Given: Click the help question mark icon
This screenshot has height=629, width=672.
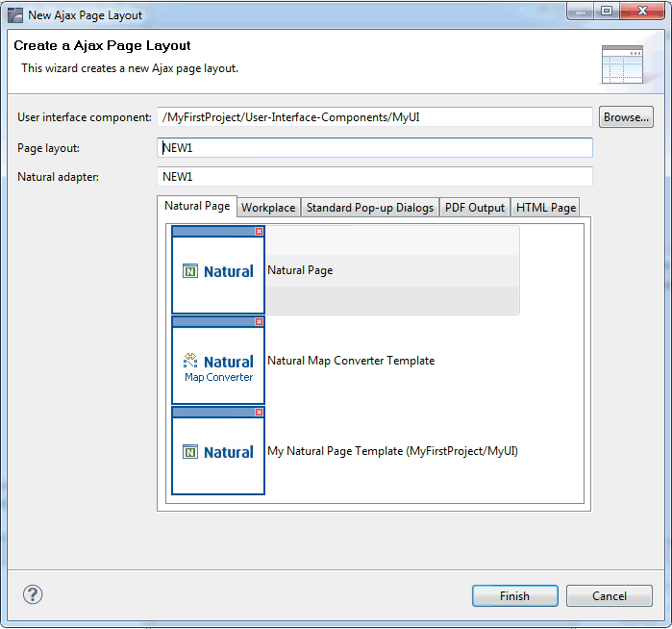Looking at the screenshot, I should [34, 594].
